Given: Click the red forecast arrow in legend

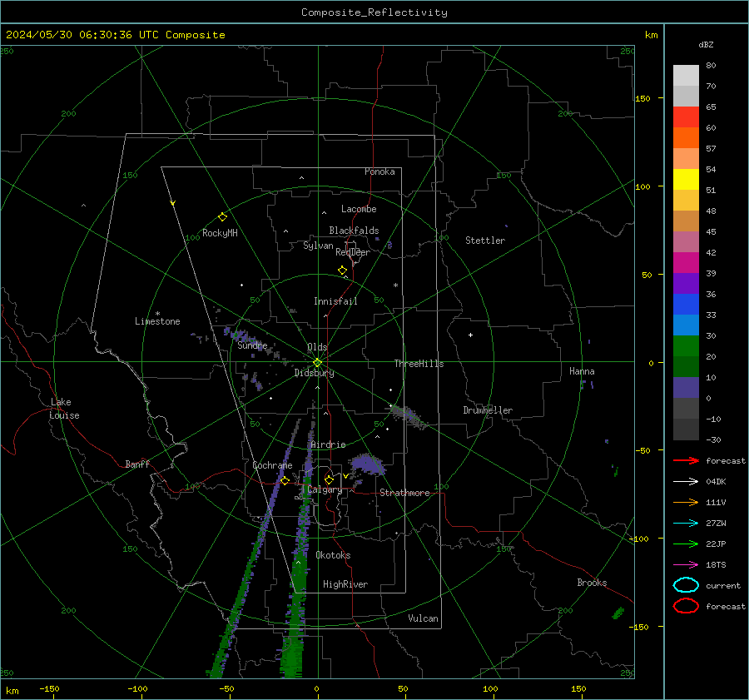Looking at the screenshot, I should click(x=686, y=460).
